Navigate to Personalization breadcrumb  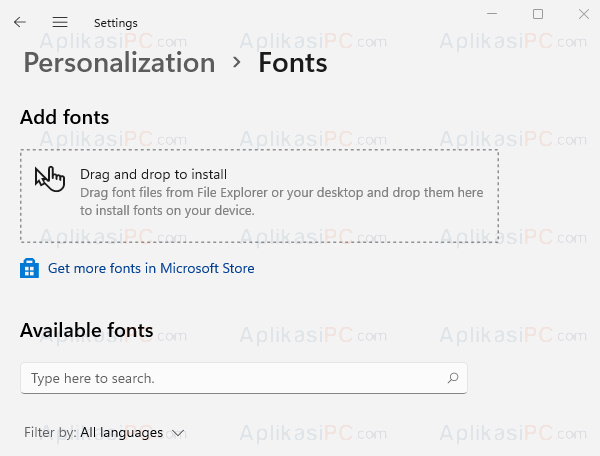click(x=119, y=63)
